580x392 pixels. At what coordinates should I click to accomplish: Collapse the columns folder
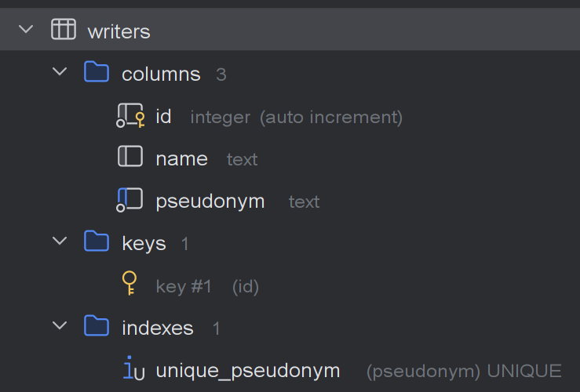tap(60, 71)
